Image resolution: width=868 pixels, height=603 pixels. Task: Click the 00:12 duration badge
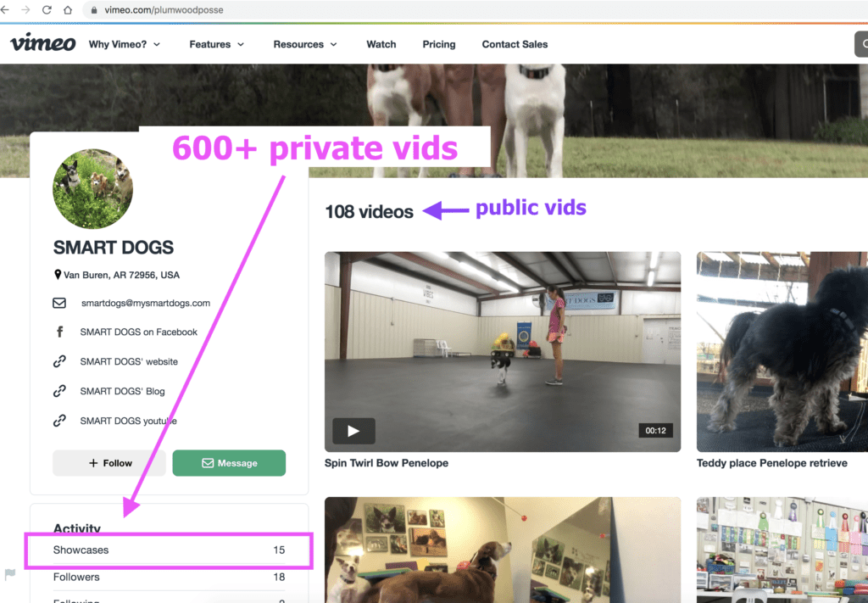pyautogui.click(x=655, y=431)
